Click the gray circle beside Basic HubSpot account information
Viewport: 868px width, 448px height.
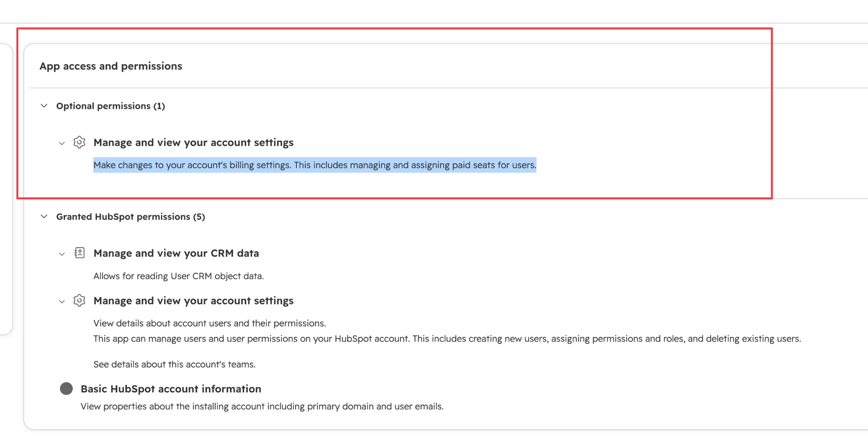click(66, 389)
